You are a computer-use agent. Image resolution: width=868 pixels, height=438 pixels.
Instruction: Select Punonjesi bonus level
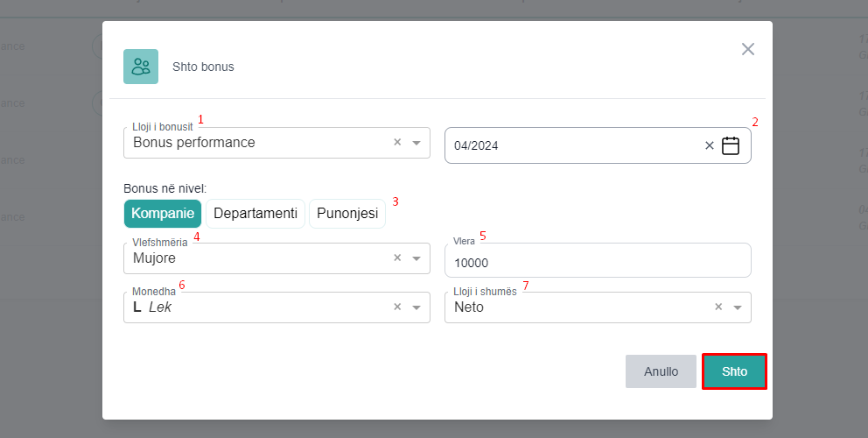click(347, 214)
